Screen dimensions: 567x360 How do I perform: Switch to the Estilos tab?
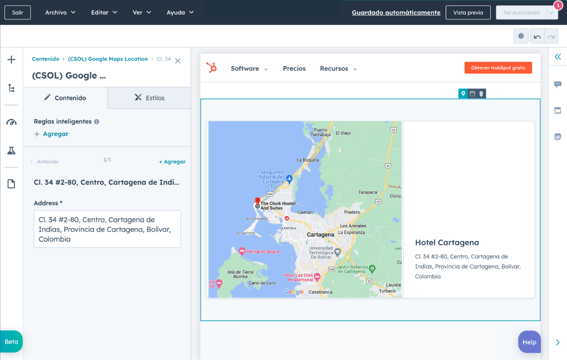coord(149,98)
